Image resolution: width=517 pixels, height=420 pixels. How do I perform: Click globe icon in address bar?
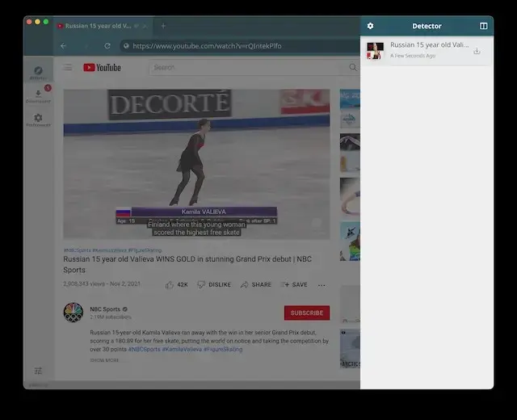pyautogui.click(x=126, y=46)
